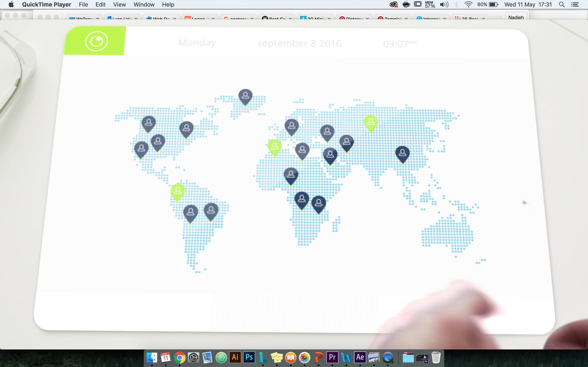The width and height of the screenshot is (588, 367).
Task: Open After Effects from the dock
Action: click(360, 357)
